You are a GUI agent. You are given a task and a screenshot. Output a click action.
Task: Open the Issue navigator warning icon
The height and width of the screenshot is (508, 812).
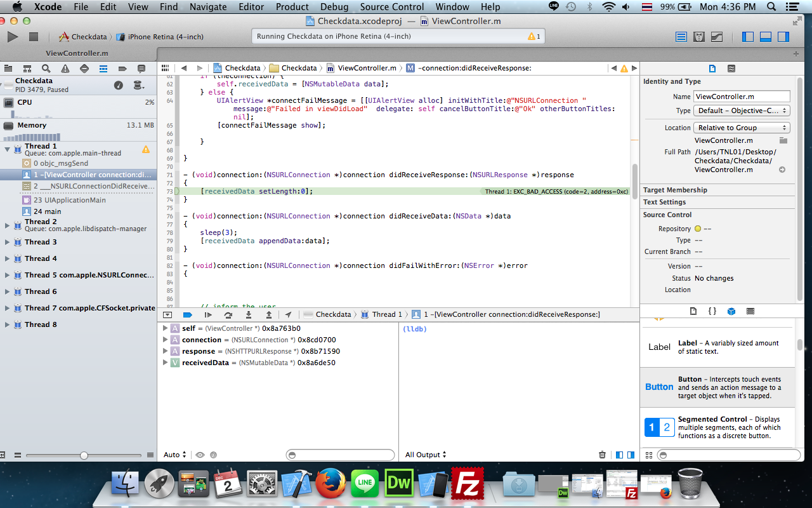pyautogui.click(x=65, y=69)
